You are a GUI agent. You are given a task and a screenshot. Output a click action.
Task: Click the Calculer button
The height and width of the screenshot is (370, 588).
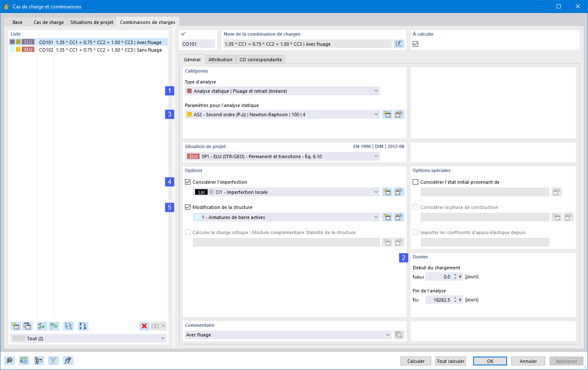click(x=416, y=361)
